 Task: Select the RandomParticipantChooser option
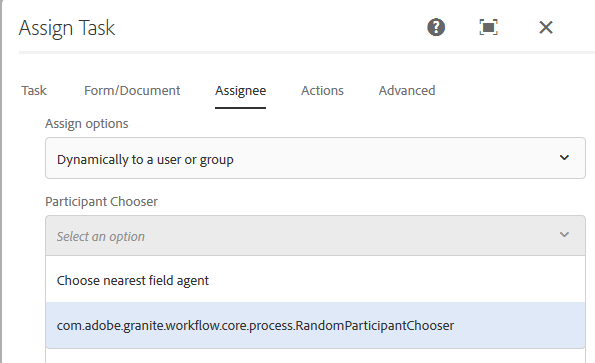click(x=315, y=325)
